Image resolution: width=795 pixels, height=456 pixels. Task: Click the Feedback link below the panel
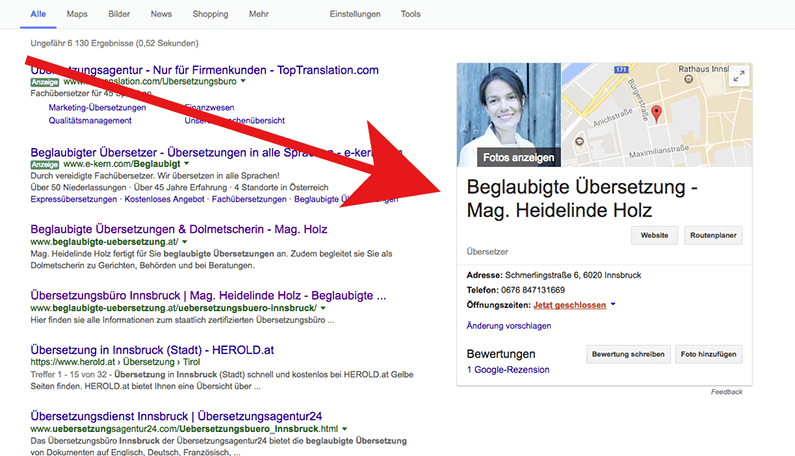pos(727,392)
